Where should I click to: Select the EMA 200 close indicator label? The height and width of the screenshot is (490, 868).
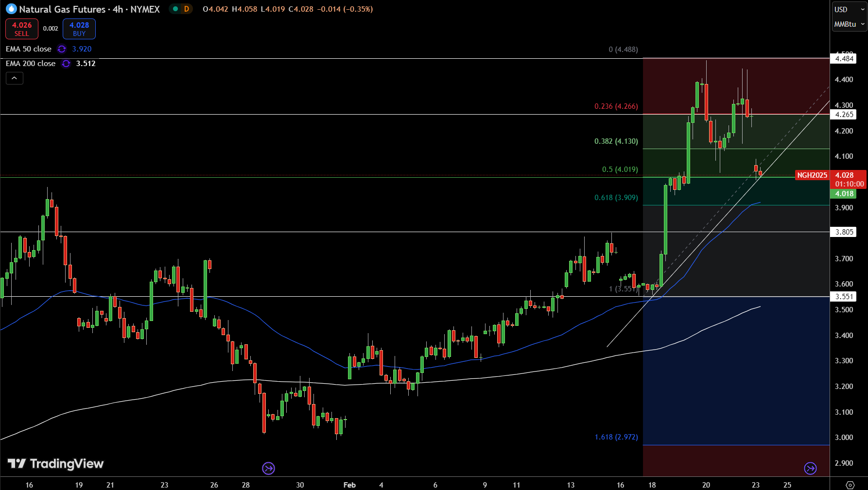tap(31, 64)
